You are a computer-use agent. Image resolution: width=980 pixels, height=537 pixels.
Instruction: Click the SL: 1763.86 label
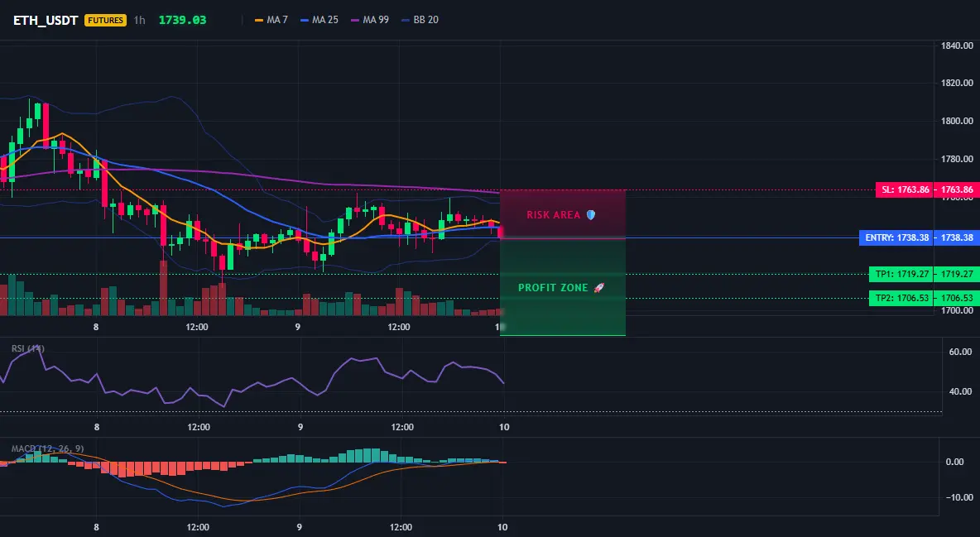click(x=905, y=189)
